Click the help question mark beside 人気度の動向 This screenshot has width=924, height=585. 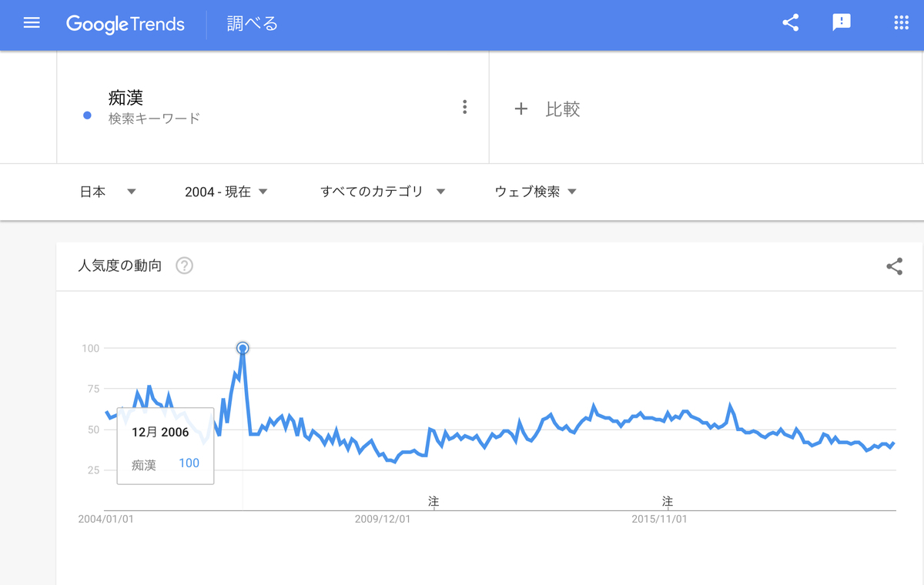point(183,266)
